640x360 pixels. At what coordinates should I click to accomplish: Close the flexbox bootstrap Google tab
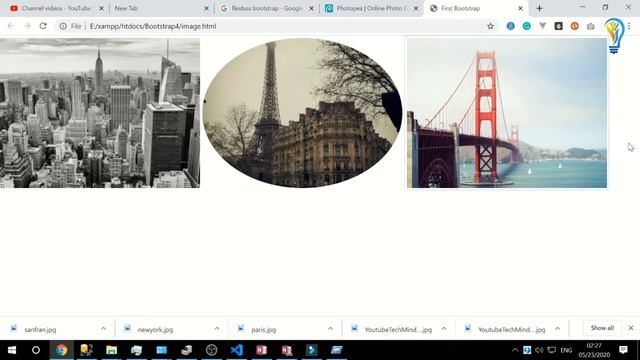(x=311, y=8)
